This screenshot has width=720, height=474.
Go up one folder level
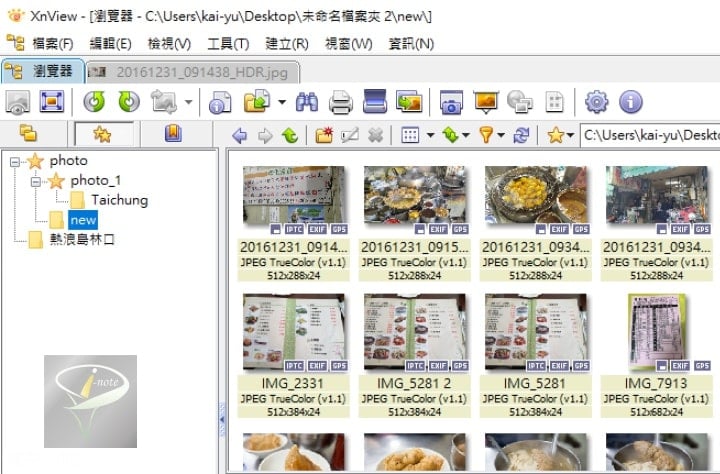pos(290,135)
